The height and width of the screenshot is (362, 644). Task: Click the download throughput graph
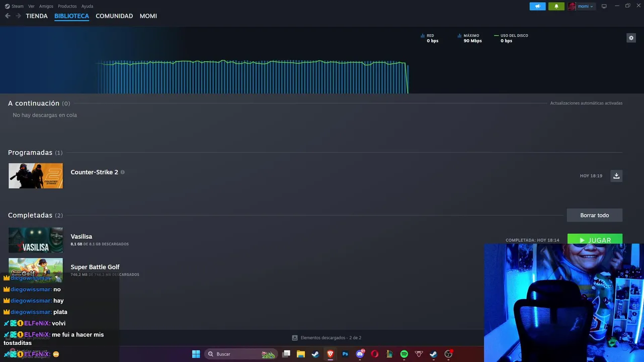click(x=252, y=77)
